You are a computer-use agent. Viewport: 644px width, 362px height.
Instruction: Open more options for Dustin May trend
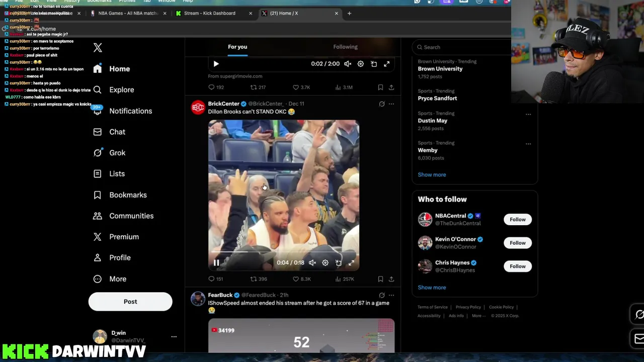click(x=528, y=115)
